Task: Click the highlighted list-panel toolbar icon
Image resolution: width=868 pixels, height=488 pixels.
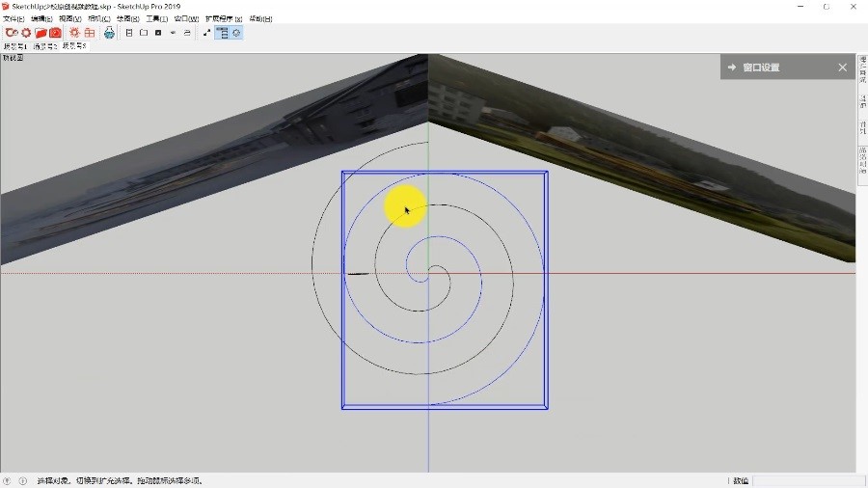Action: click(x=222, y=33)
